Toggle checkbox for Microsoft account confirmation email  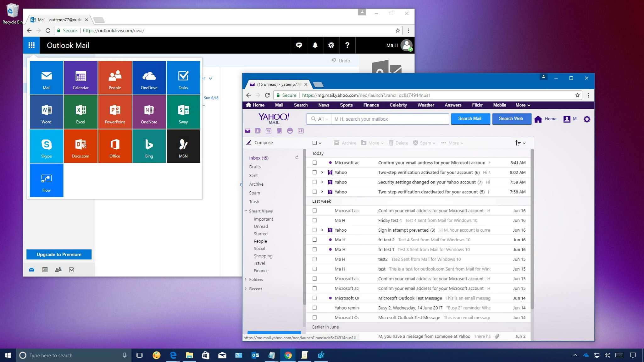[314, 162]
